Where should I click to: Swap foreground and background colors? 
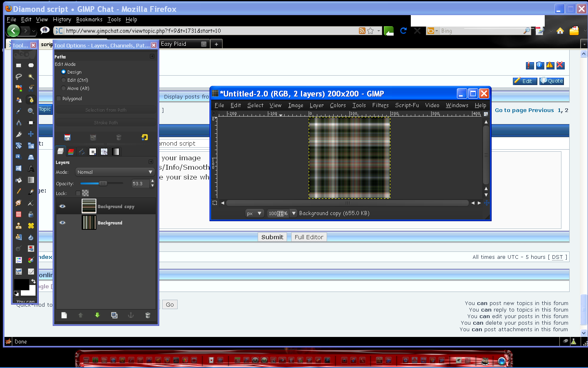[33, 281]
